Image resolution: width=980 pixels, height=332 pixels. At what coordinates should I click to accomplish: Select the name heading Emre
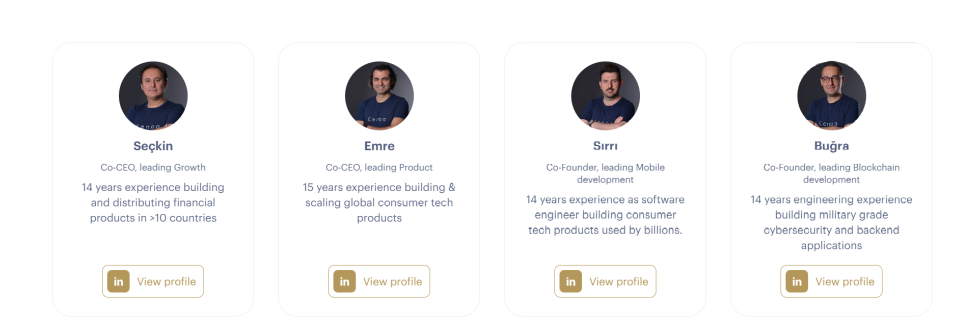[379, 146]
